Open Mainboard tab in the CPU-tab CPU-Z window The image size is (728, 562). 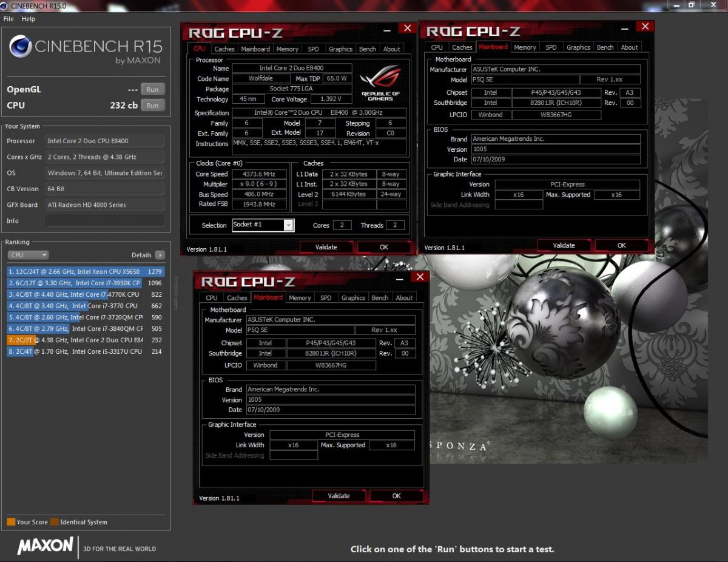click(255, 49)
